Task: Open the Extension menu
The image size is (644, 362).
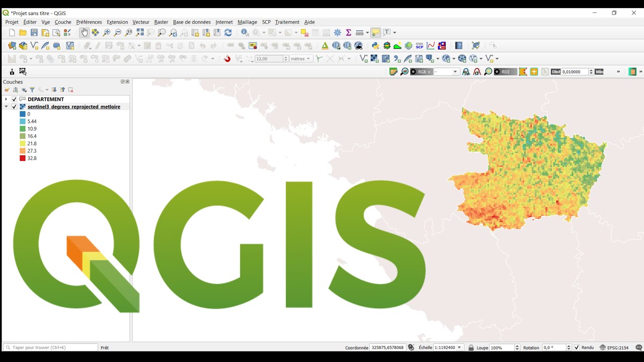Action: tap(117, 22)
